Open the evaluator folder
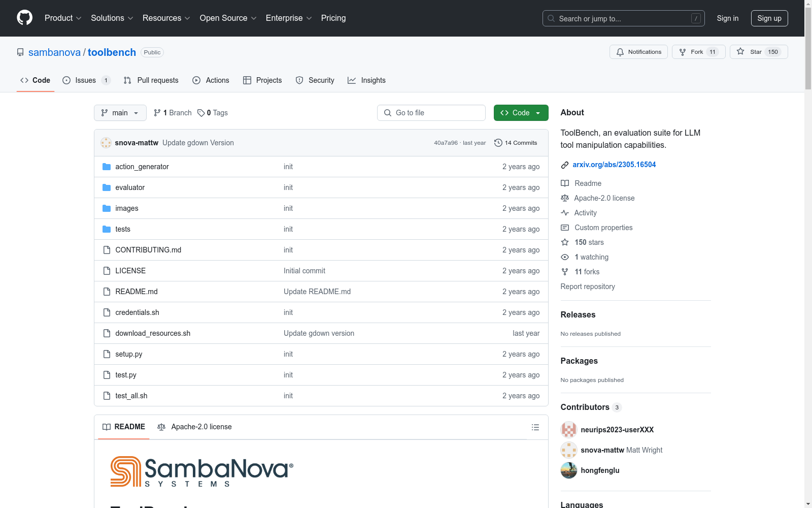Viewport: 812px width, 508px height. pos(130,187)
